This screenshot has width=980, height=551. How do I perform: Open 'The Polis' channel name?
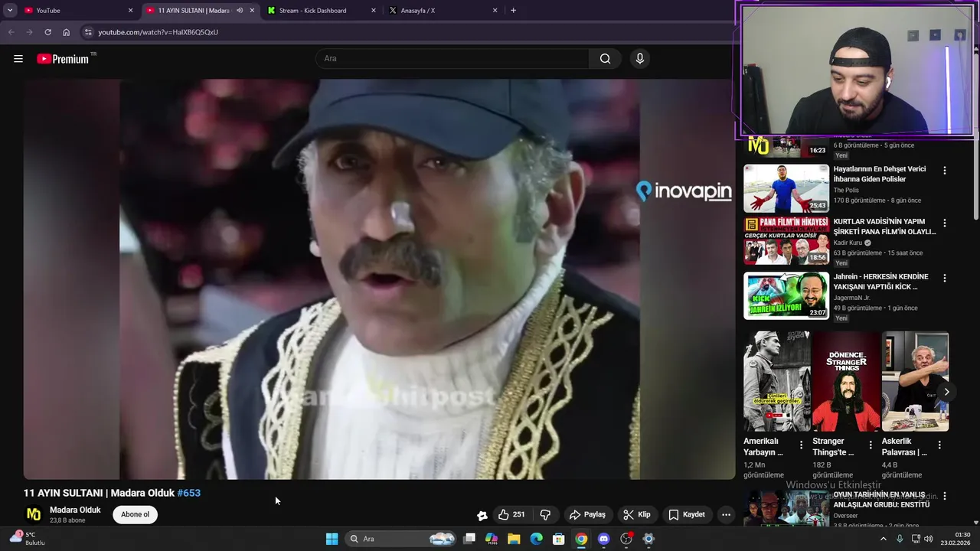point(846,191)
